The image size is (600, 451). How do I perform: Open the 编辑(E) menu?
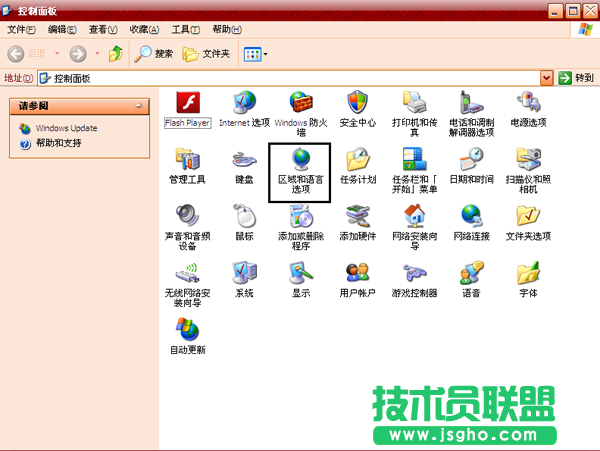pyautogui.click(x=62, y=29)
